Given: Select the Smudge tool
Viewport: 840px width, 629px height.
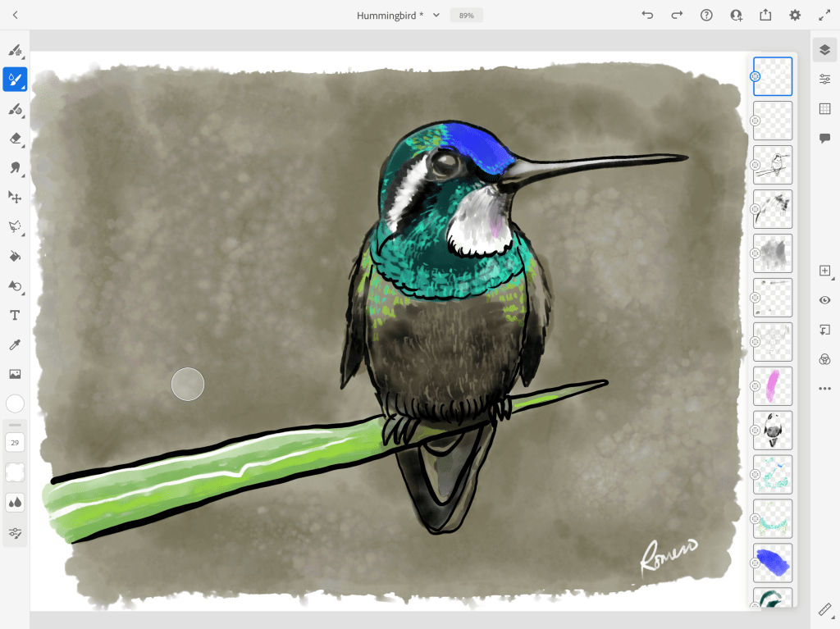Looking at the screenshot, I should [15, 168].
